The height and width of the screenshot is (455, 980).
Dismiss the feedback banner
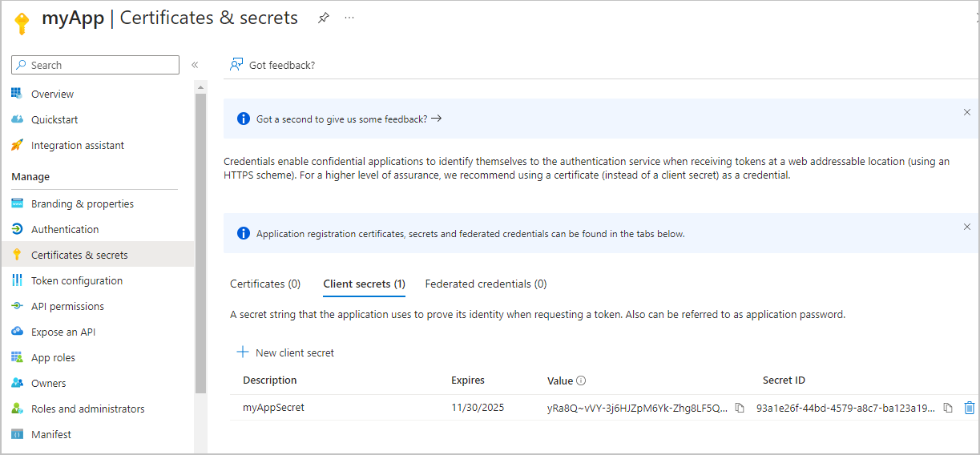click(x=967, y=112)
